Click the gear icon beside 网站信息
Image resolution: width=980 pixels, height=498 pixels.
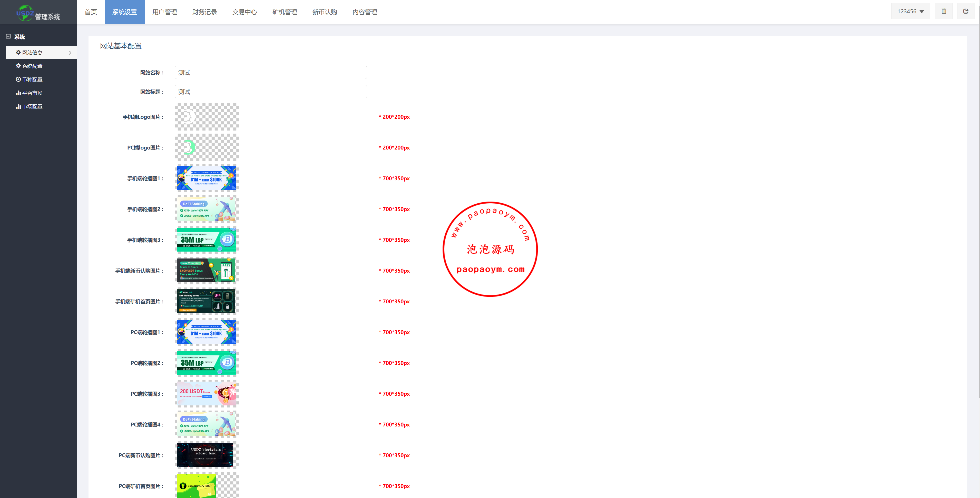(18, 53)
